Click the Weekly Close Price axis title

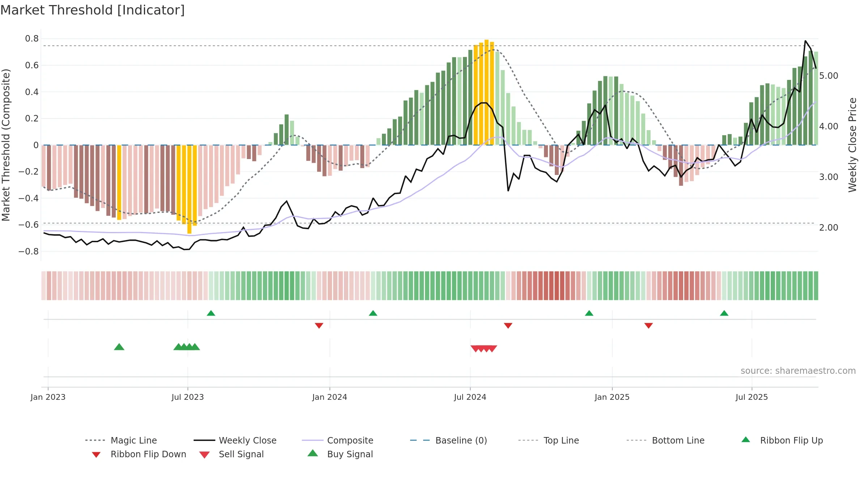coord(852,145)
